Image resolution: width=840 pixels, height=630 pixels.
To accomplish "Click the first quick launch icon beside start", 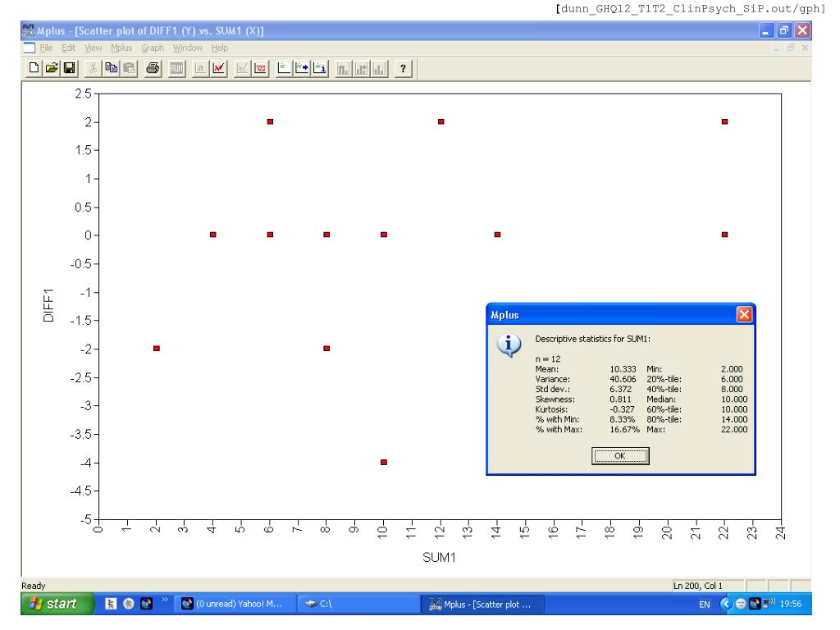I will click(x=111, y=604).
